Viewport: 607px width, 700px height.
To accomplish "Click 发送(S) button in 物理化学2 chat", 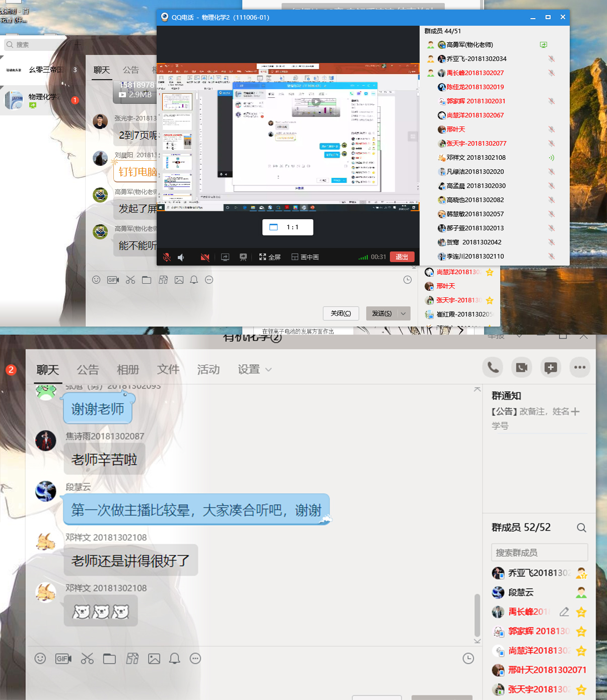I will 382,313.
